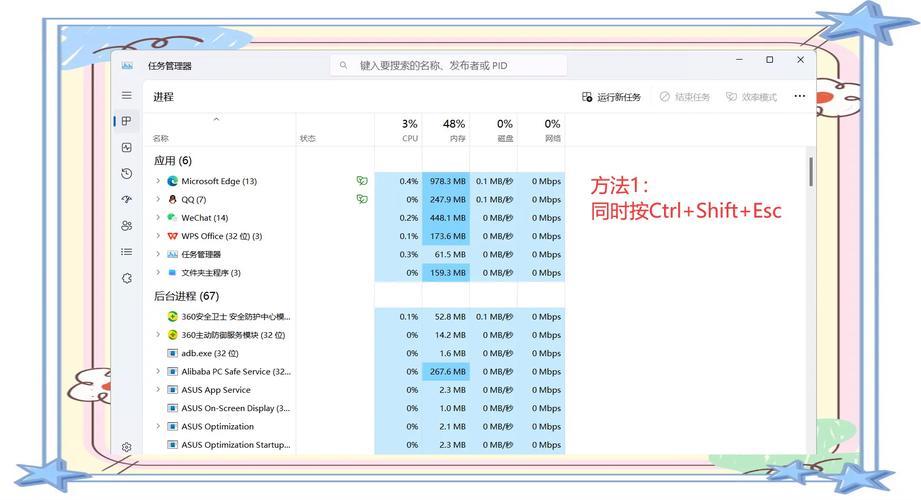Click the search box for name or PID
Viewport: 921px width, 500px height.
[450, 65]
